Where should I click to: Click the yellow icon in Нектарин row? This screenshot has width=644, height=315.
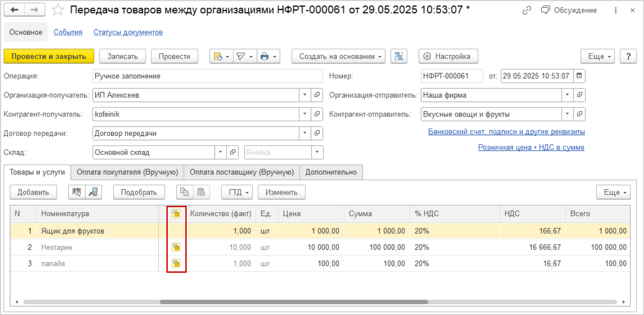pos(176,247)
